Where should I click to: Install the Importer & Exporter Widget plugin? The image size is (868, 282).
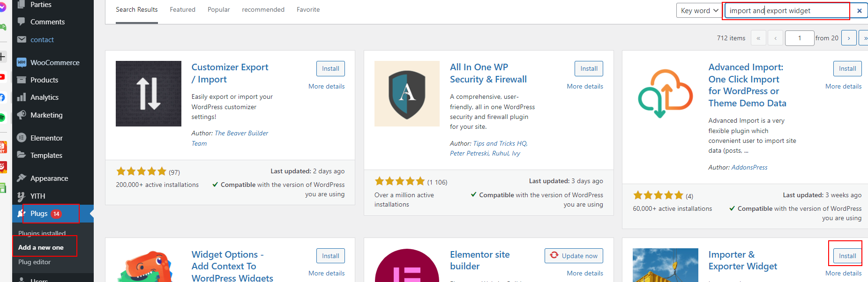click(847, 256)
